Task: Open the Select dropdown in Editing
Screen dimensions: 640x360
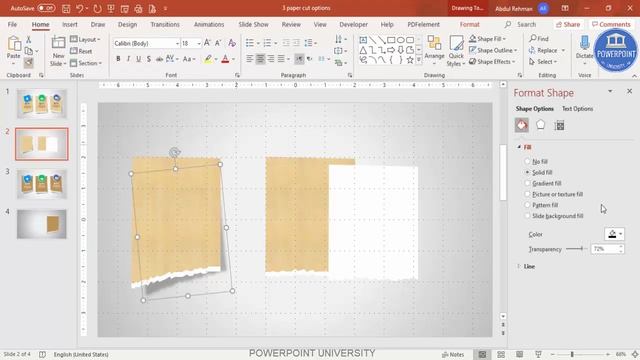Action: point(543,62)
